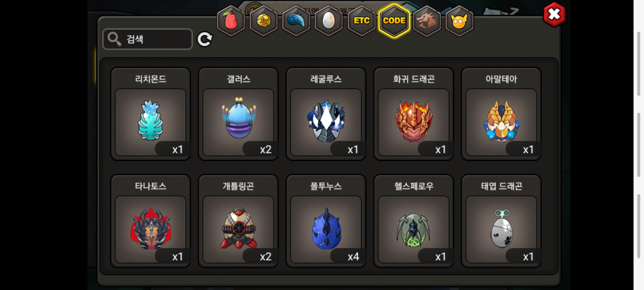Pick the 폴투누스 blue egg card
This screenshot has height=290, width=644.
326,221
